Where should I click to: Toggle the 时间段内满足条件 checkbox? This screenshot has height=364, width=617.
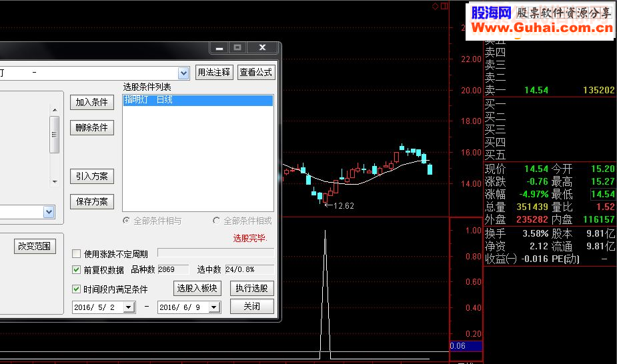[x=76, y=289]
